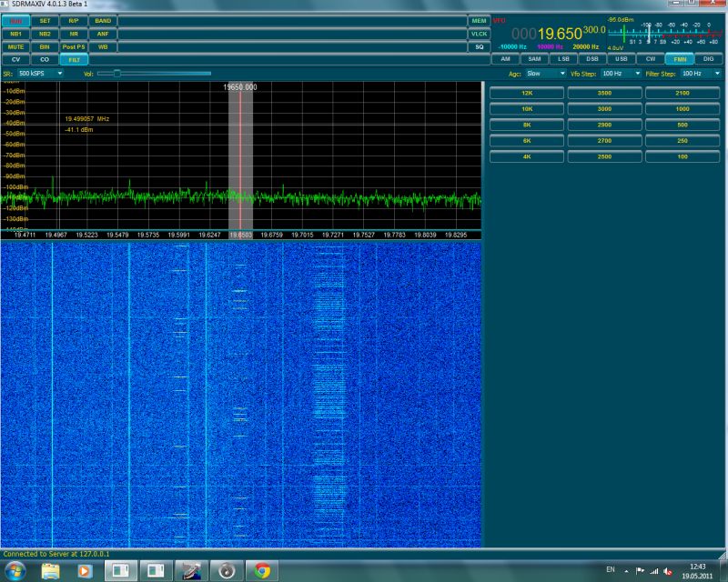The width and height of the screenshot is (728, 582).
Task: Toggle the MUTE button
Action: pyautogui.click(x=15, y=47)
